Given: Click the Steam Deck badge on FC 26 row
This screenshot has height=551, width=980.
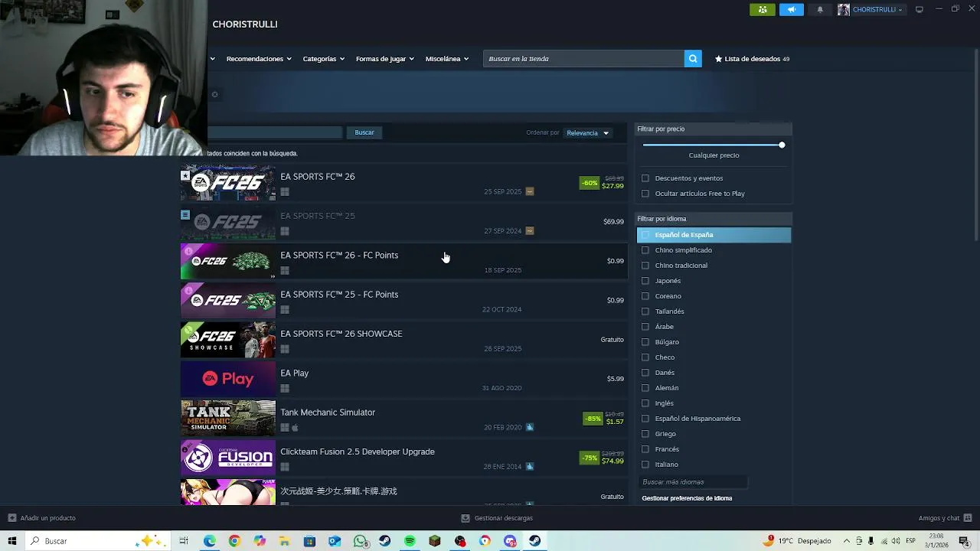Looking at the screenshot, I should [x=530, y=191].
